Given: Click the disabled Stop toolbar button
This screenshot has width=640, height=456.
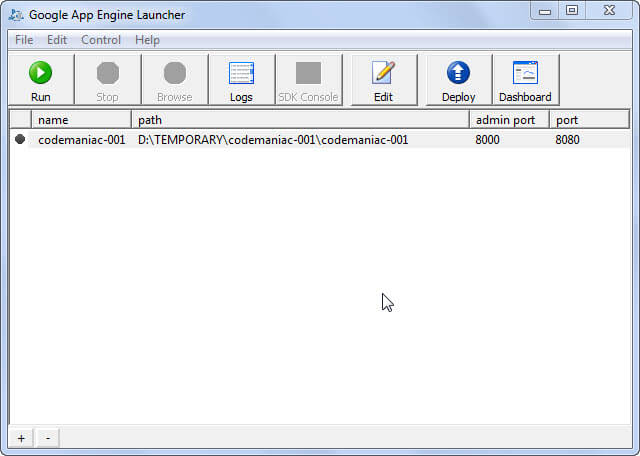Looking at the screenshot, I should tap(108, 80).
